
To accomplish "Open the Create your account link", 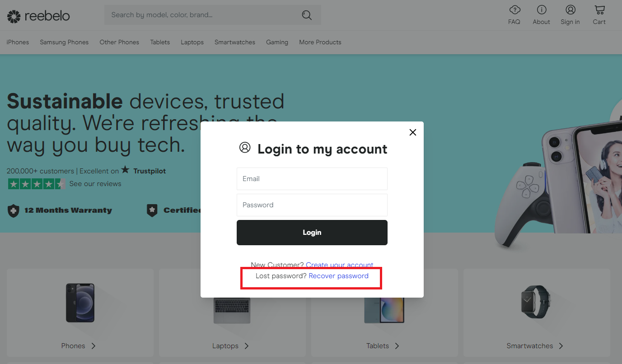I will pos(339,265).
